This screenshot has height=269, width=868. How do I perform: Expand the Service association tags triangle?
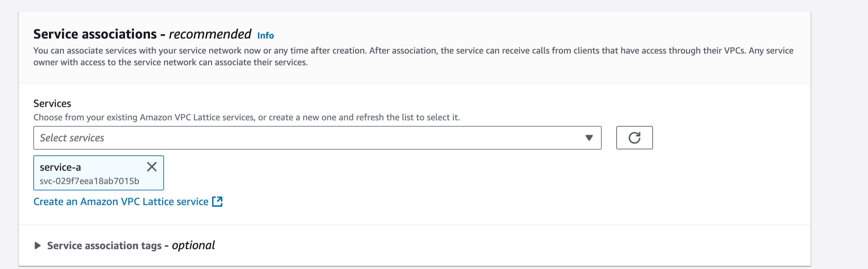tap(37, 246)
